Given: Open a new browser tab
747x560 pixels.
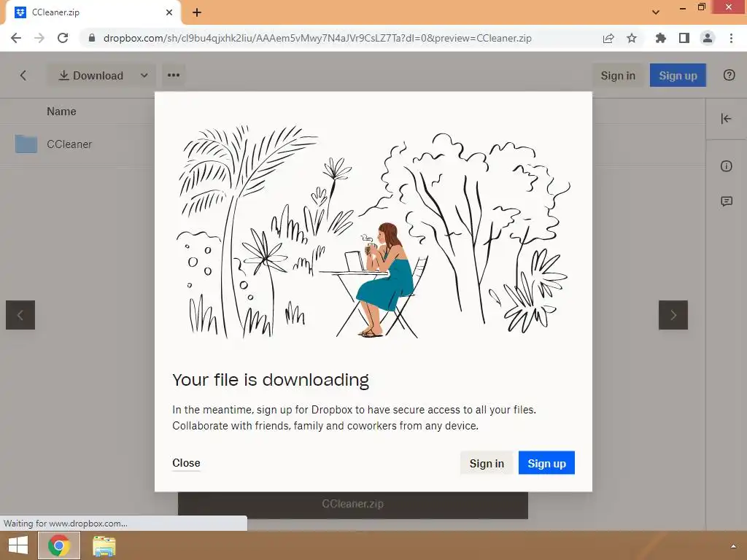Looking at the screenshot, I should pos(197,12).
